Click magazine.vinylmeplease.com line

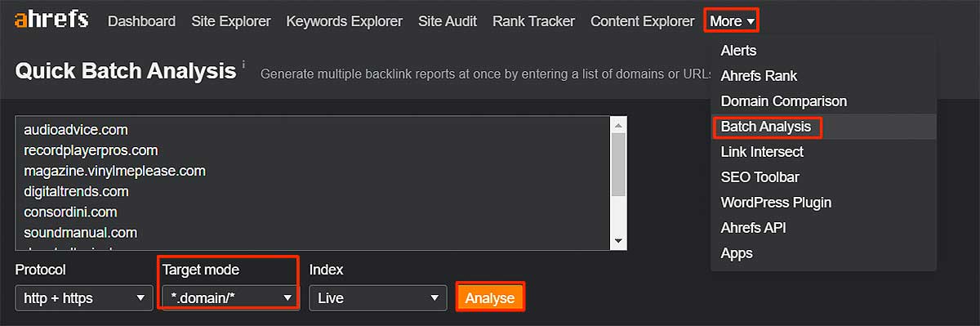point(114,171)
